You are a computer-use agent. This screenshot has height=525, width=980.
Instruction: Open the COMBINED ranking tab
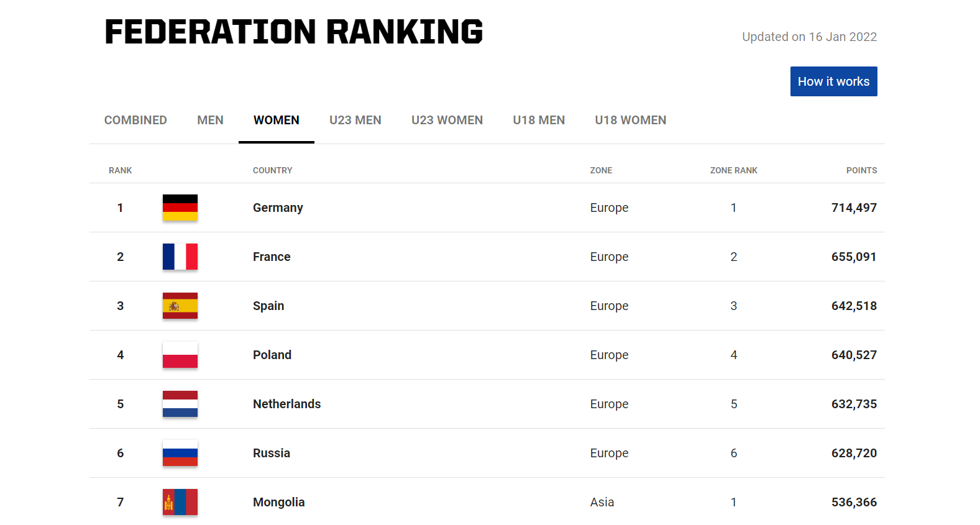(135, 120)
